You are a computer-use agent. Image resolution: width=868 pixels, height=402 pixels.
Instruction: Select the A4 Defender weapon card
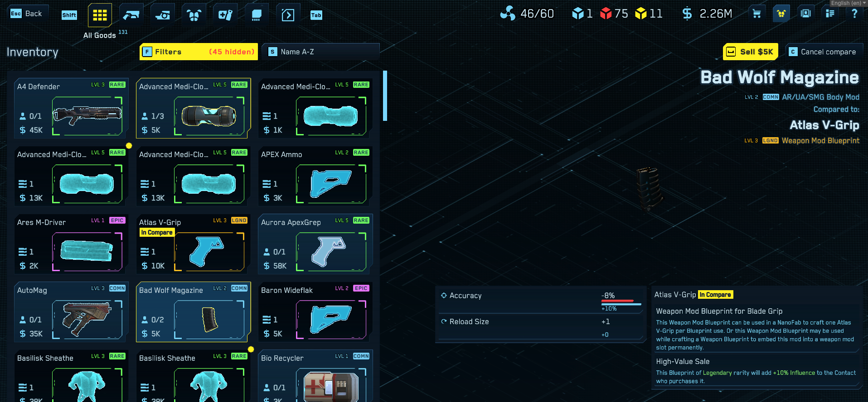[71, 108]
